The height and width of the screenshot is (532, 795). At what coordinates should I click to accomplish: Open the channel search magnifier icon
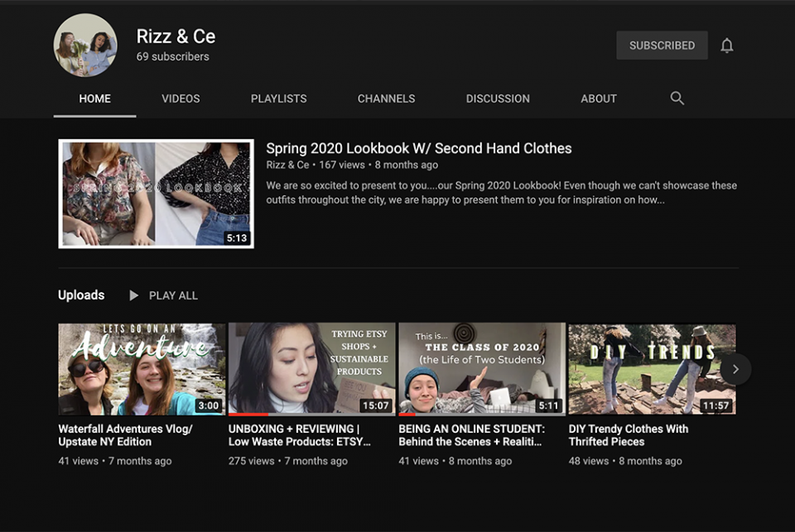tap(677, 98)
